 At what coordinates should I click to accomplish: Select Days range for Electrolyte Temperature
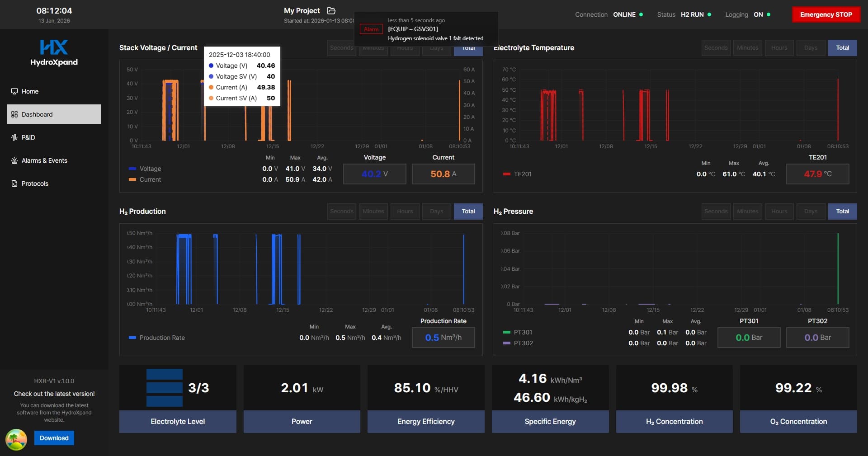pyautogui.click(x=811, y=48)
